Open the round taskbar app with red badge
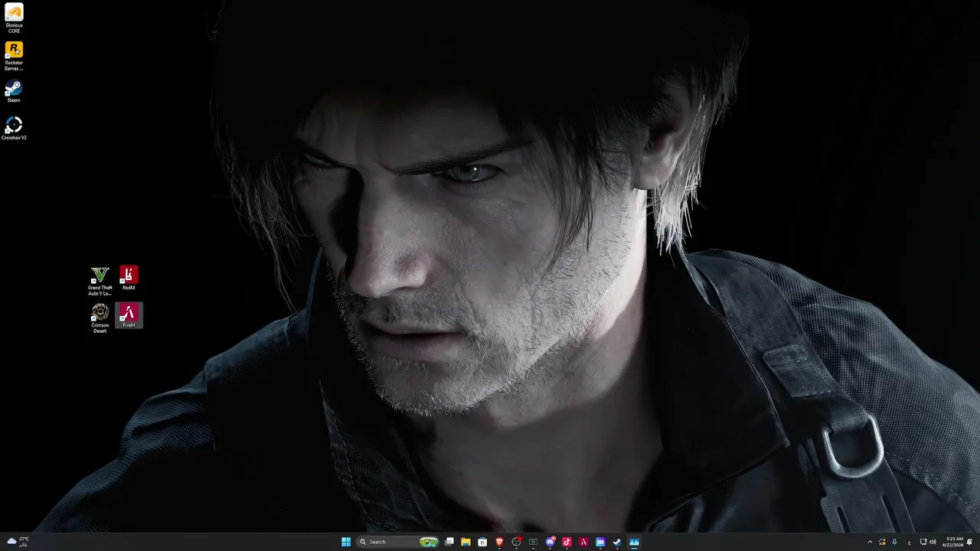The width and height of the screenshot is (980, 551). (x=517, y=542)
